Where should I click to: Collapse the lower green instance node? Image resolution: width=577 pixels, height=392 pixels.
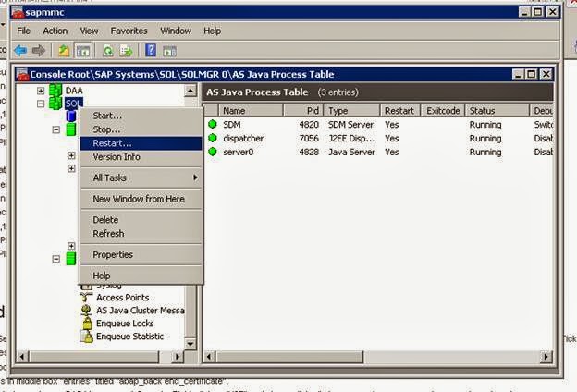[x=55, y=259]
